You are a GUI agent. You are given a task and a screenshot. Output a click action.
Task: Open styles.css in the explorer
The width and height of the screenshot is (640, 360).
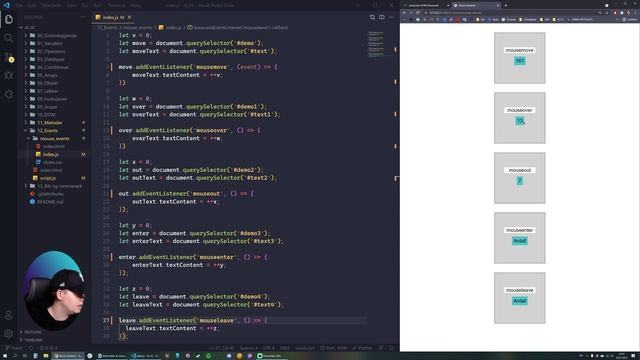point(53,162)
